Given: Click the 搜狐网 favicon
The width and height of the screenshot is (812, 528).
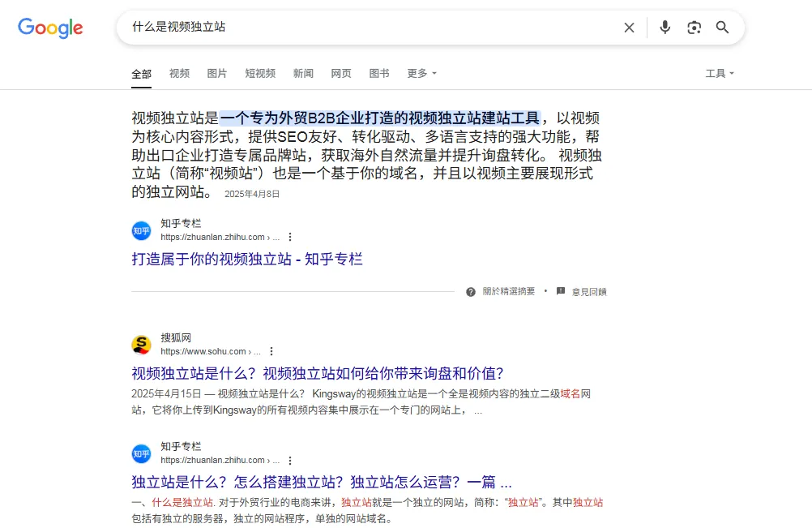Looking at the screenshot, I should tap(141, 345).
